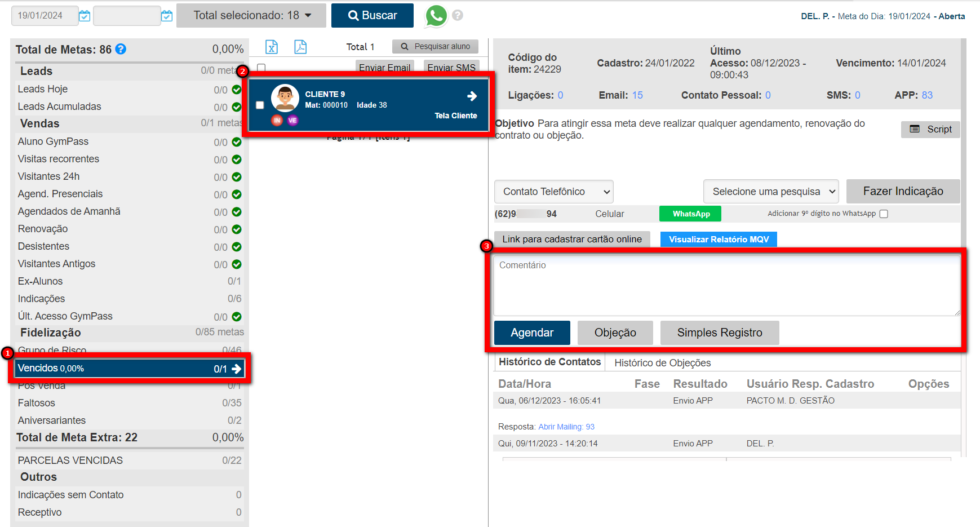The image size is (980, 527).
Task: Open the WhatsApp icon in top bar
Action: click(436, 16)
